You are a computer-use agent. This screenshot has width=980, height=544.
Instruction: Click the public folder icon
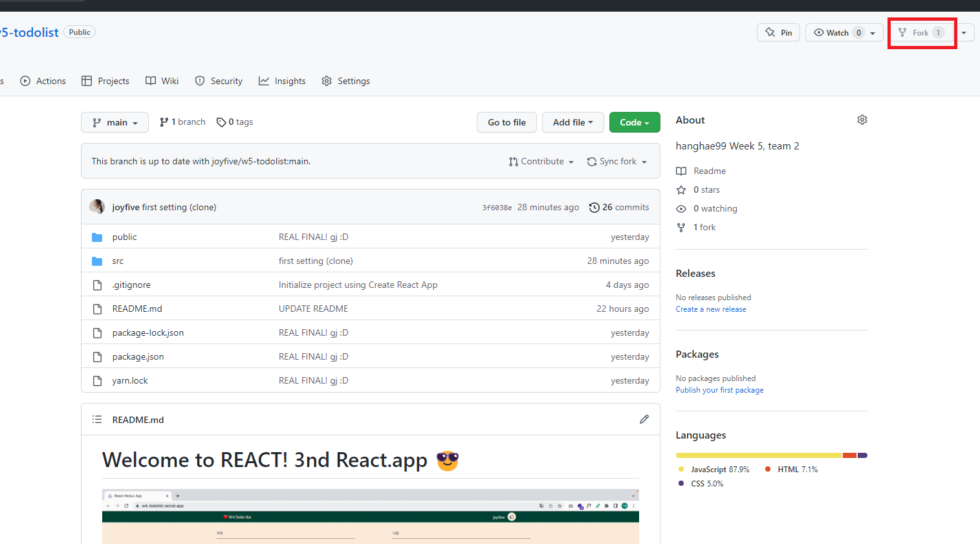click(x=97, y=237)
